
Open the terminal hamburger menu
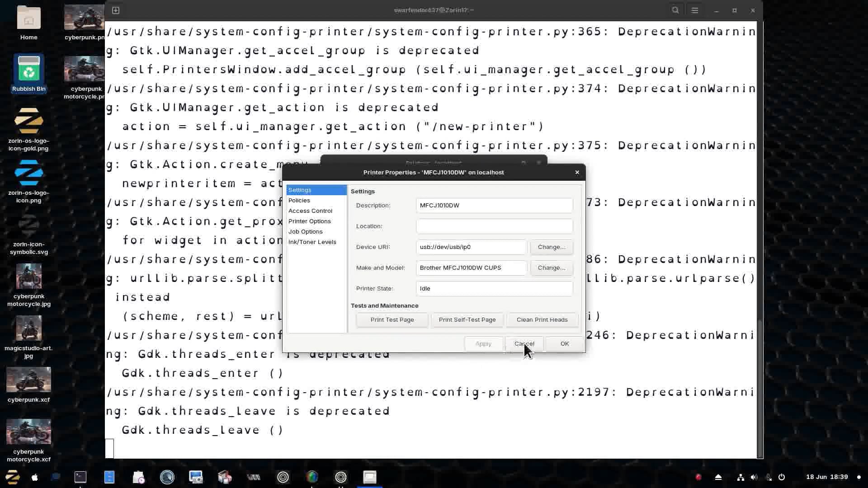pyautogui.click(x=695, y=10)
